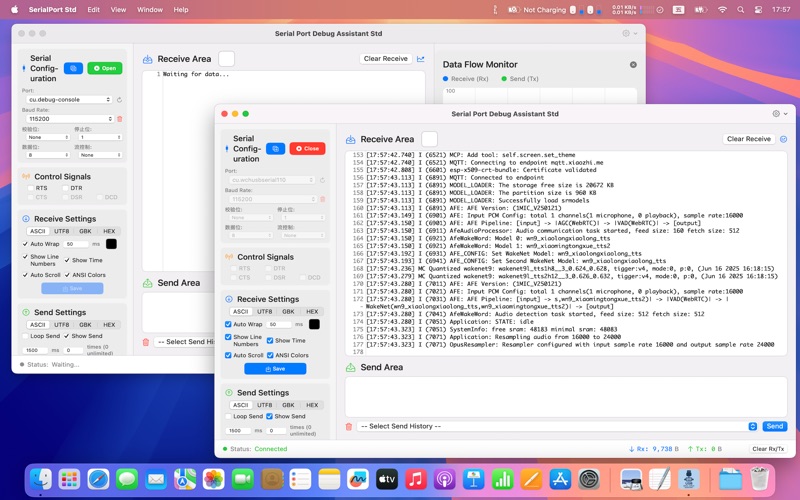The image size is (800, 500).
Task: Select HEX receive encoding in the front window
Action: pyautogui.click(x=312, y=311)
